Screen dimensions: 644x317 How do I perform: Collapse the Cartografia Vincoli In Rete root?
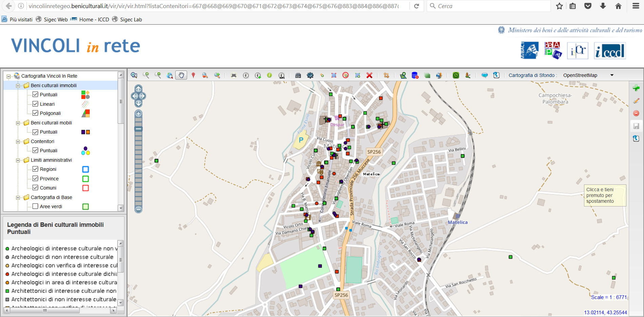tap(9, 76)
